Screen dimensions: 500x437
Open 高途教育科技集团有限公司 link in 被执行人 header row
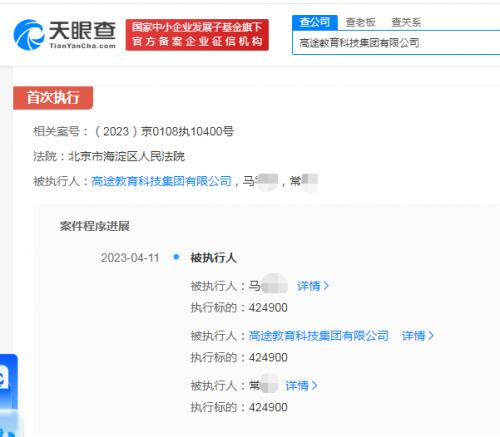click(x=161, y=181)
